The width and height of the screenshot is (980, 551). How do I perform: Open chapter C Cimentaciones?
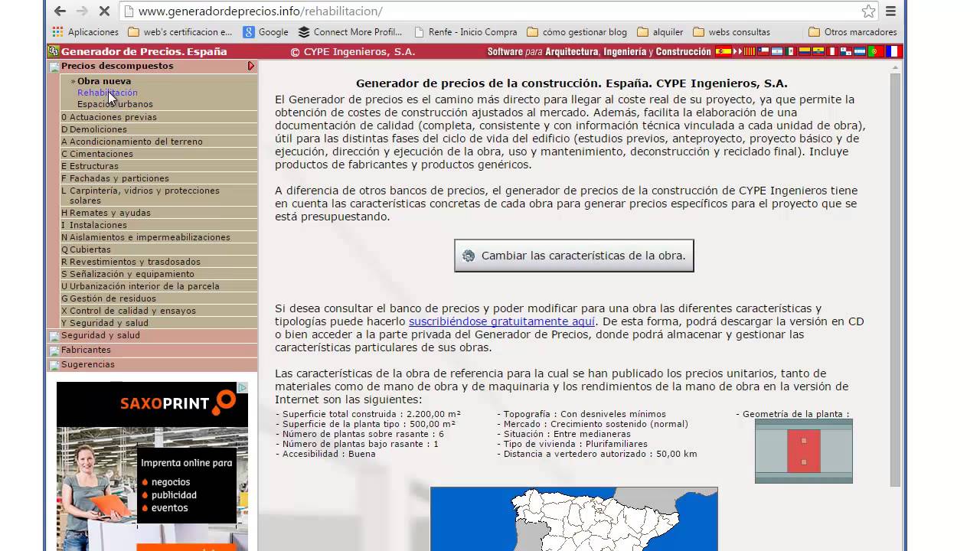pos(158,154)
